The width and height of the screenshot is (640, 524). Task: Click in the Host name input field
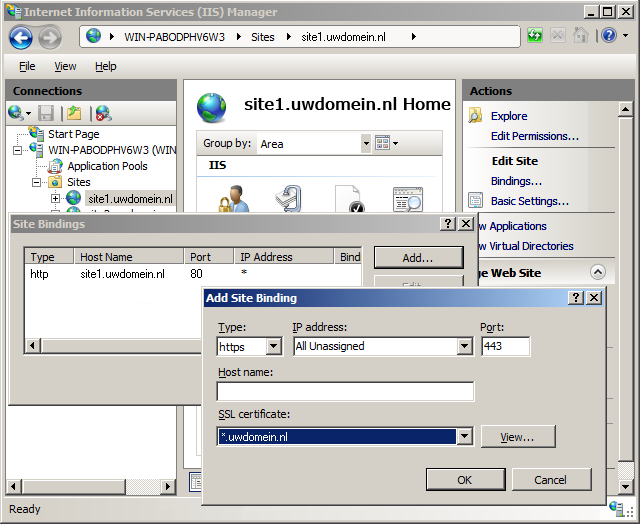(345, 392)
